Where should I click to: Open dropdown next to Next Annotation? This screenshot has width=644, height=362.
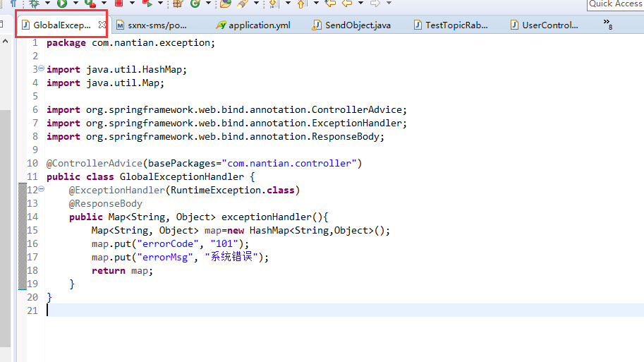pyautogui.click(x=288, y=4)
